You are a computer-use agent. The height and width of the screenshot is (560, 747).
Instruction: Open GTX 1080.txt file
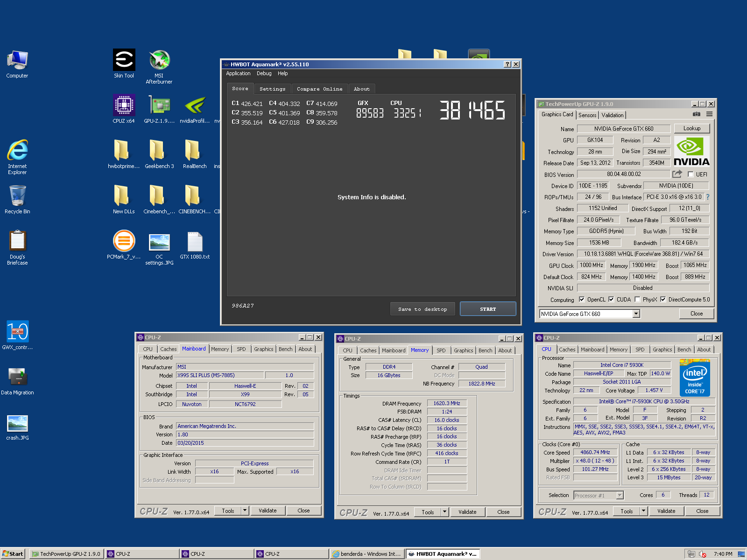(x=195, y=245)
